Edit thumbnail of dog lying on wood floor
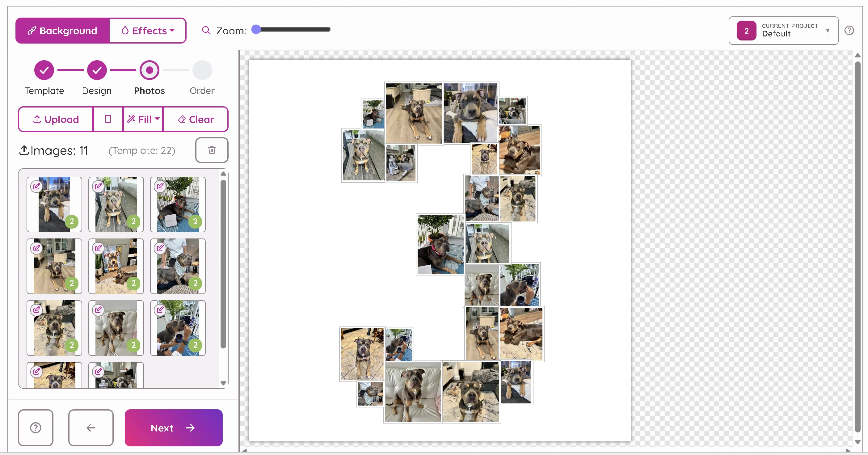The image size is (868, 455). pyautogui.click(x=36, y=248)
